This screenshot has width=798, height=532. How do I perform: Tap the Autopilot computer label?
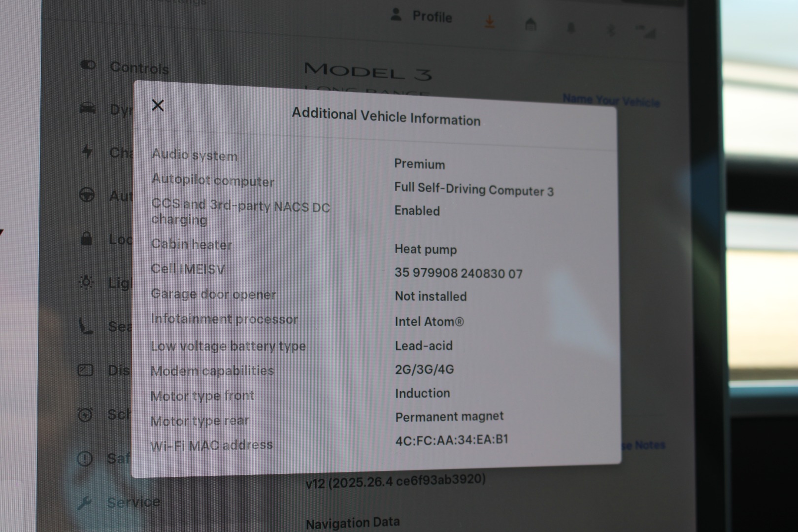213,180
